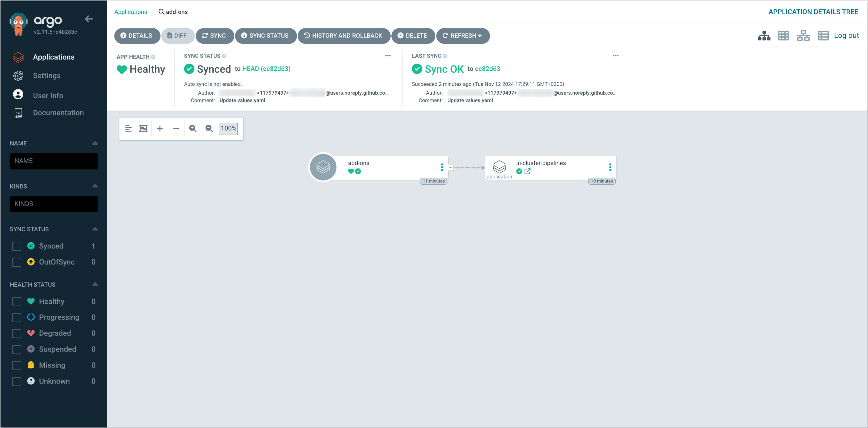Click the magnifier zoom-out icon
The width and height of the screenshot is (868, 428).
tap(209, 128)
